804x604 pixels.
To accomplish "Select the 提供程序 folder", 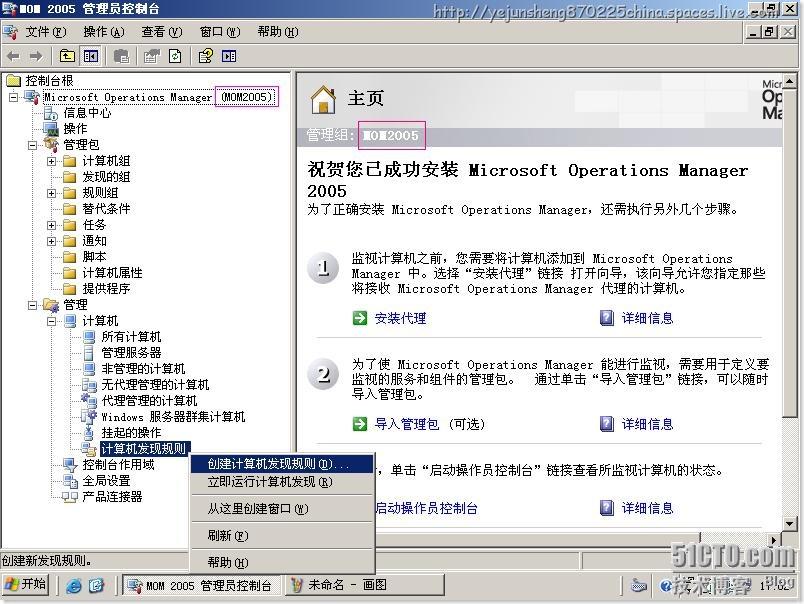I will point(106,289).
